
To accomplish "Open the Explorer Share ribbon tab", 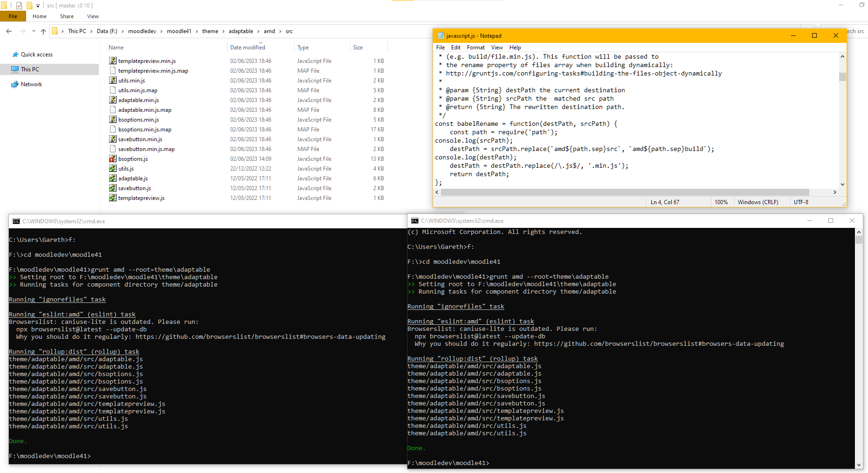I will 67,16.
